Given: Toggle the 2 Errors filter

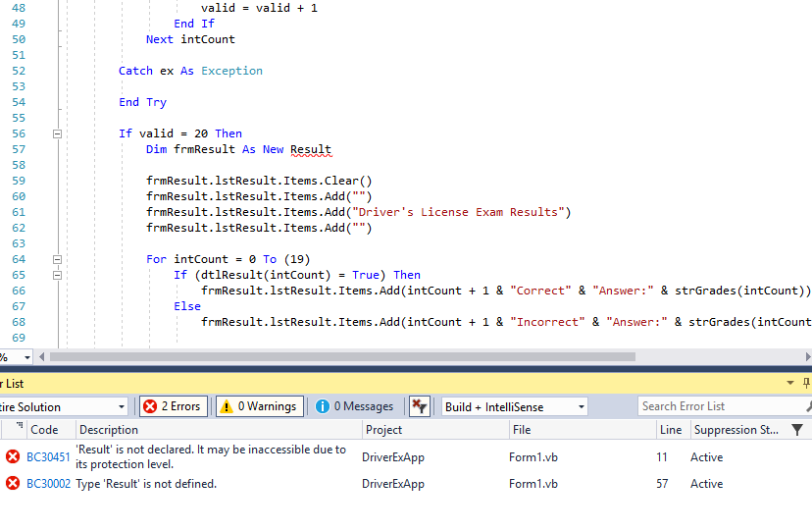Looking at the screenshot, I should coord(174,406).
